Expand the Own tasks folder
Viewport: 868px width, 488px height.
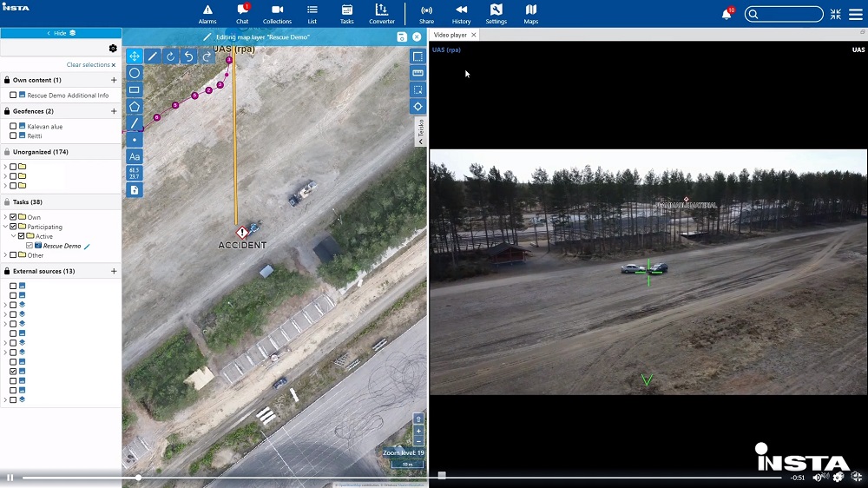point(5,217)
